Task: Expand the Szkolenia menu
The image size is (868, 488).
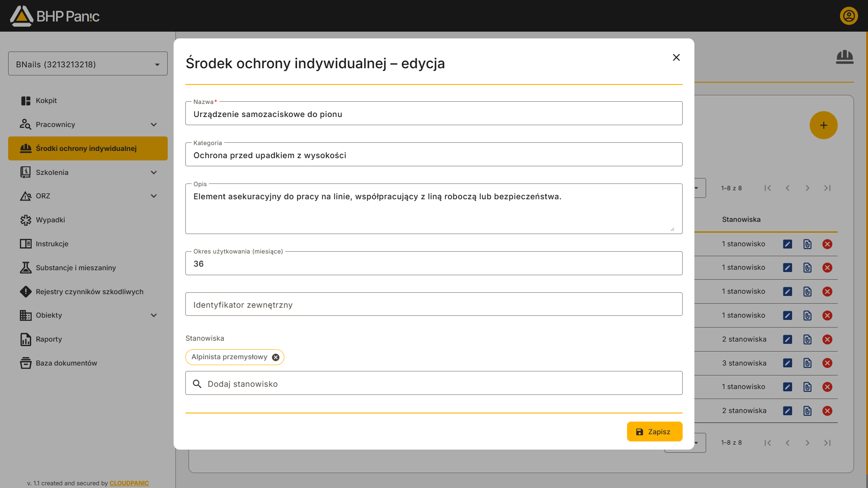Action: click(154, 173)
